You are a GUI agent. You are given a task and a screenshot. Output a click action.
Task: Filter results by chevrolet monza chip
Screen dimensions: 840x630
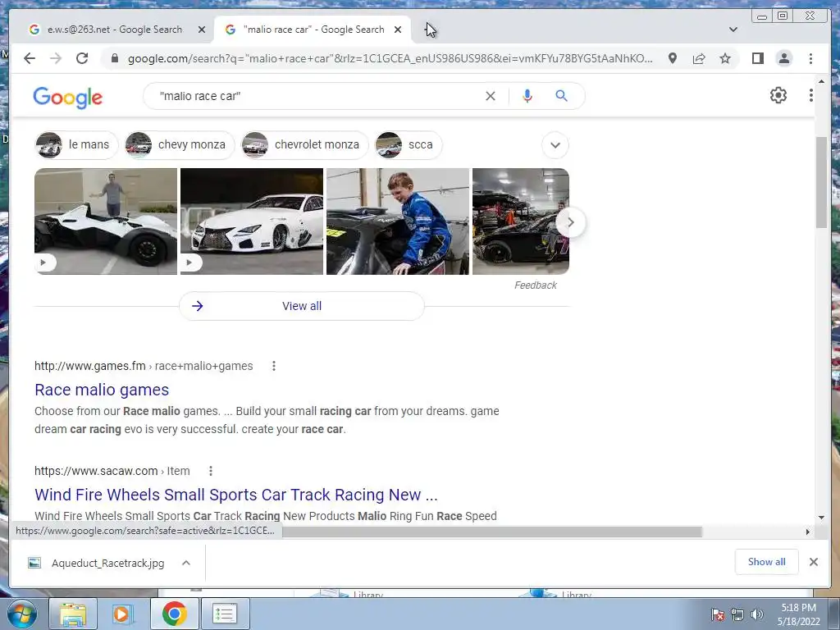coord(305,144)
